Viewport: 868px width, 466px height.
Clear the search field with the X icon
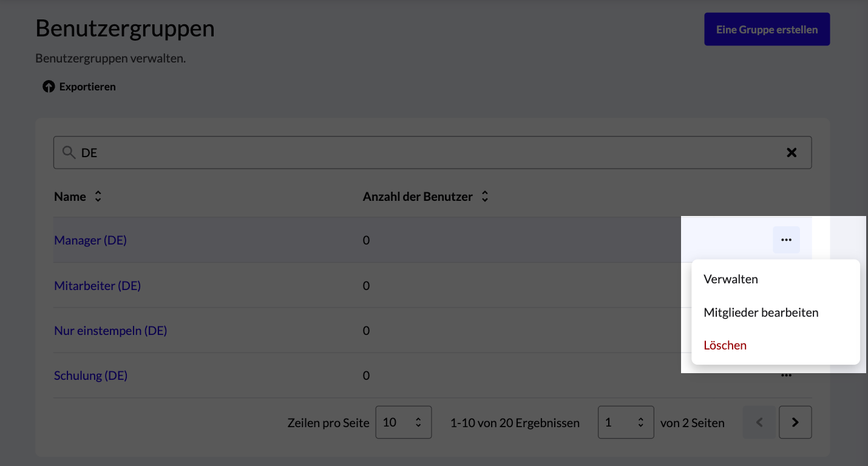coord(792,153)
